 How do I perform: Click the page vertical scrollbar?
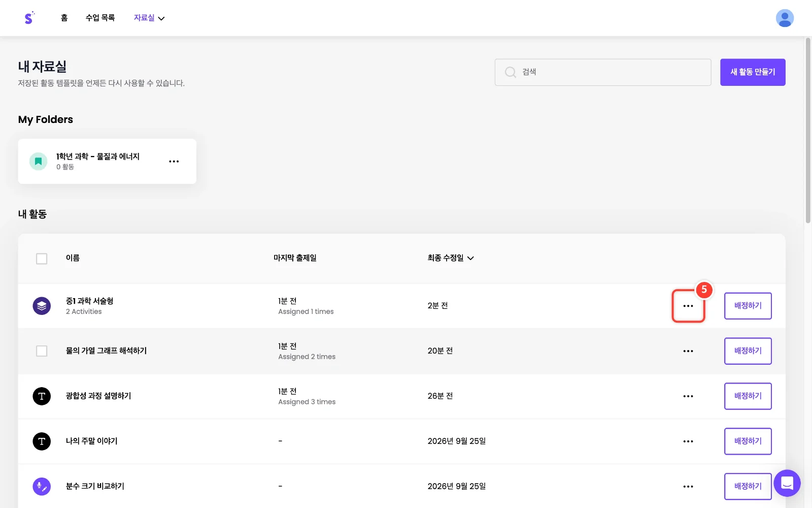(x=808, y=130)
